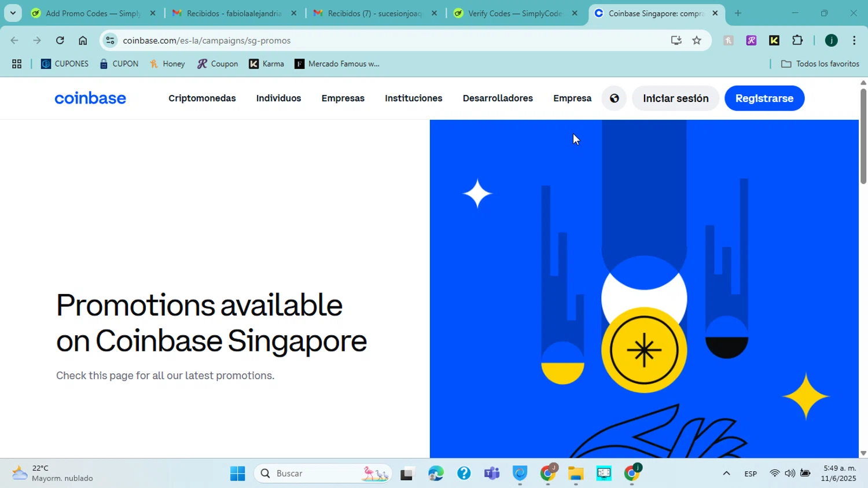Open Microsoft Teams from taskbar
Image resolution: width=868 pixels, height=488 pixels.
[x=492, y=474]
